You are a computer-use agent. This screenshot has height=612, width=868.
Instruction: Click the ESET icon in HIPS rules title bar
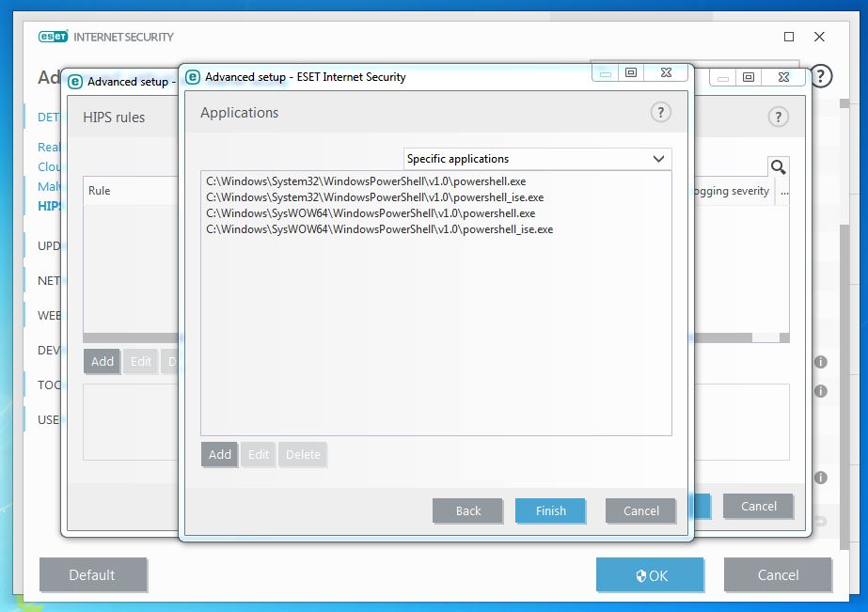(75, 82)
